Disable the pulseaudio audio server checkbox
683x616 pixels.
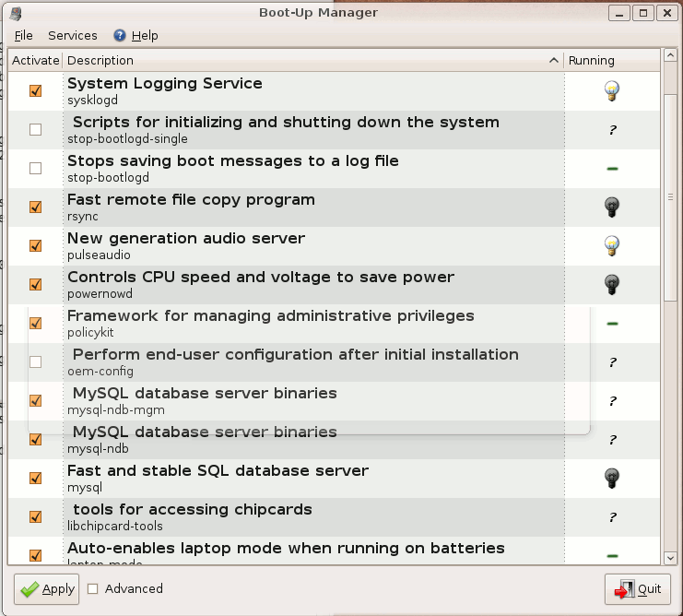pos(35,246)
